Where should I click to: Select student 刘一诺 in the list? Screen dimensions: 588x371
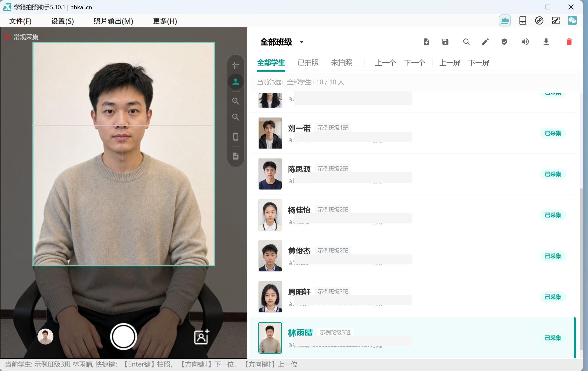coord(413,133)
